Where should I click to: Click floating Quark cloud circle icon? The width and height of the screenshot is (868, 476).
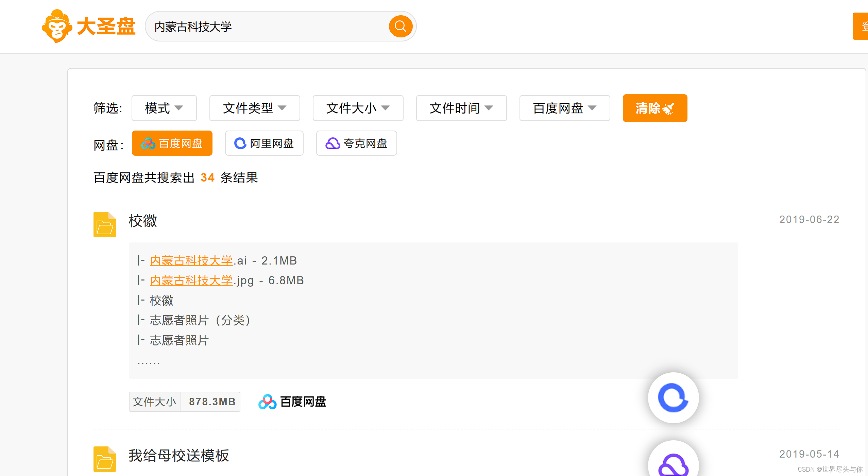[673, 464]
